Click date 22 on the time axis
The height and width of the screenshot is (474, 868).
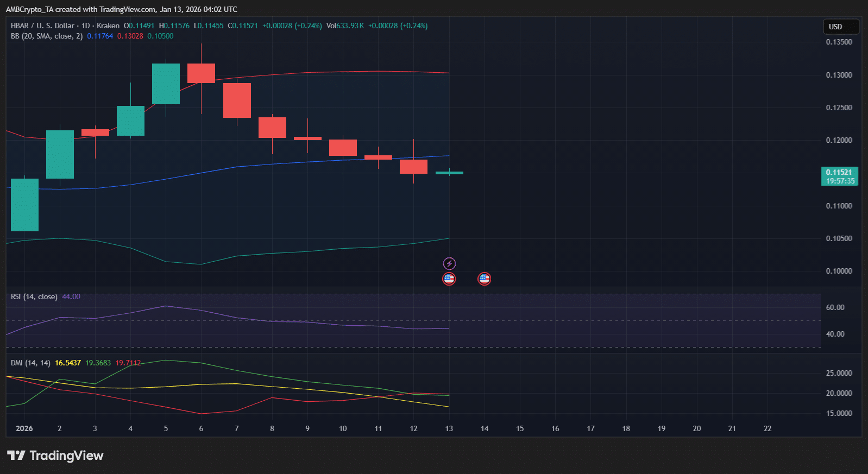[x=768, y=428]
